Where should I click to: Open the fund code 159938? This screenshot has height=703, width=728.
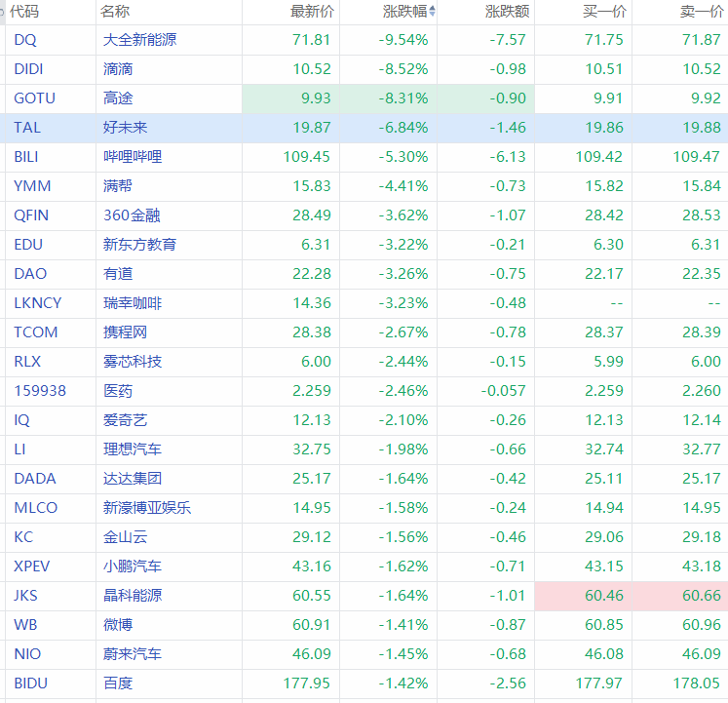40,391
